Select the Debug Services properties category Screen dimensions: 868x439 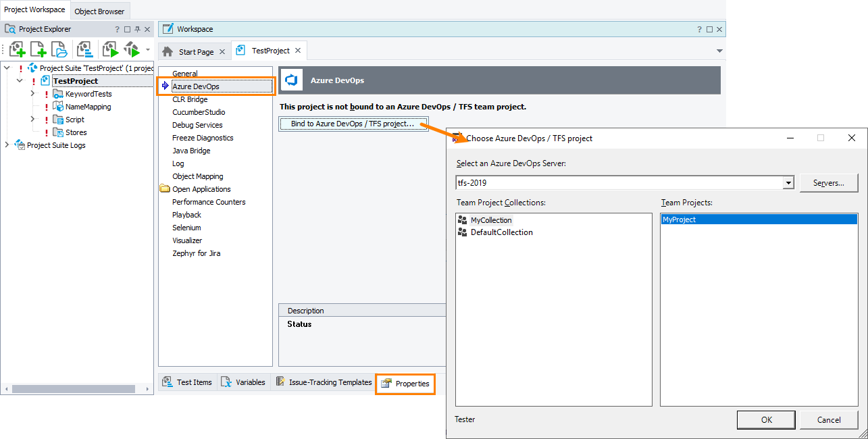[x=197, y=125]
